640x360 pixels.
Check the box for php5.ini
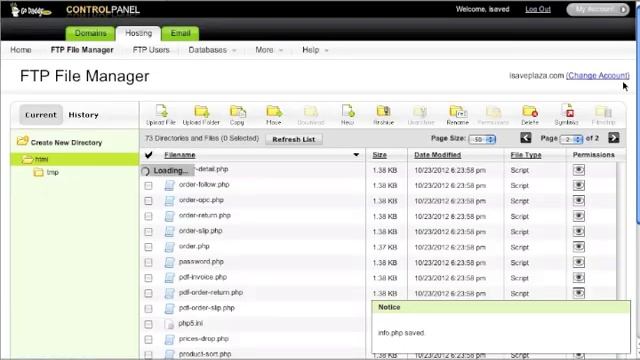[x=149, y=324]
